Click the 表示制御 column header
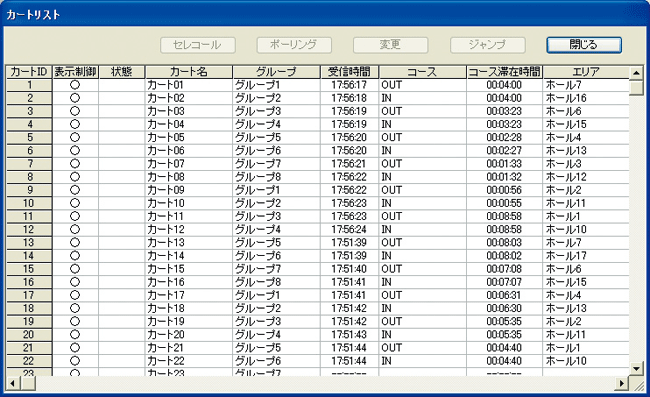The height and width of the screenshot is (397, 650). 75,72
